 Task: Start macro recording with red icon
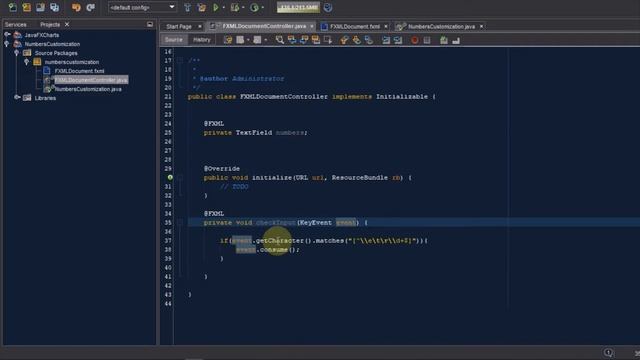click(x=415, y=40)
